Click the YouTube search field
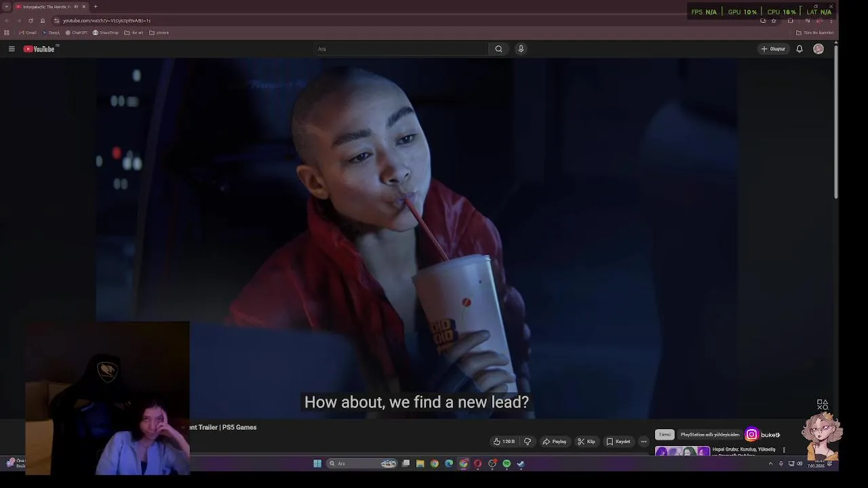This screenshot has width=868, height=488. [402, 49]
